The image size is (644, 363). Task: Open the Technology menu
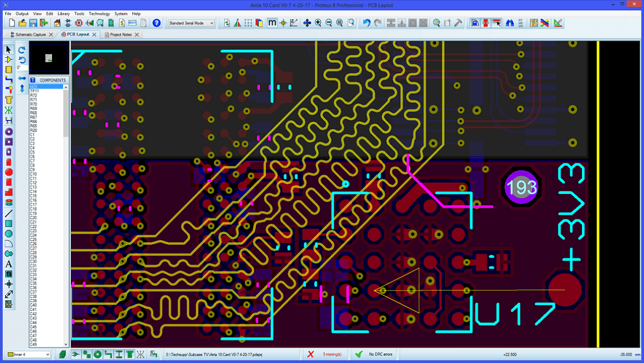[x=99, y=13]
